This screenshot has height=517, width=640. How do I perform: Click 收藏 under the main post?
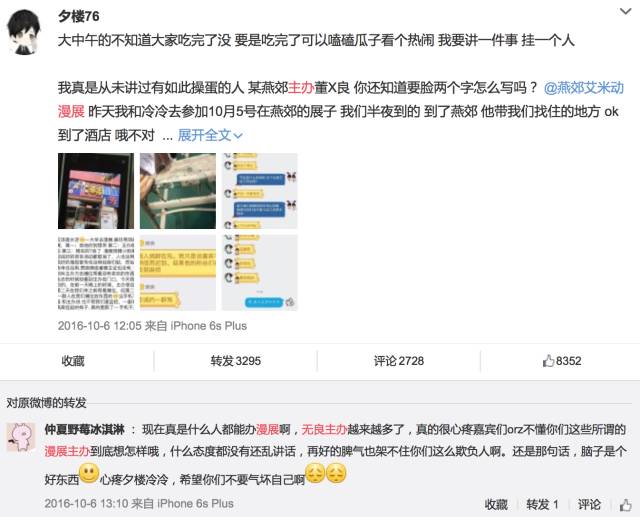(x=73, y=361)
